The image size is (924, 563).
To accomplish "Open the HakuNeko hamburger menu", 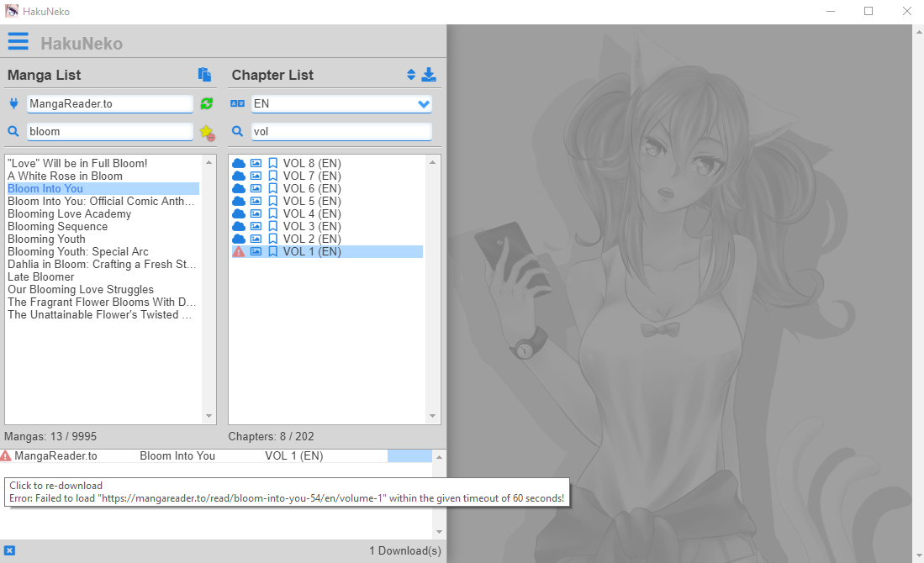I will click(x=18, y=40).
